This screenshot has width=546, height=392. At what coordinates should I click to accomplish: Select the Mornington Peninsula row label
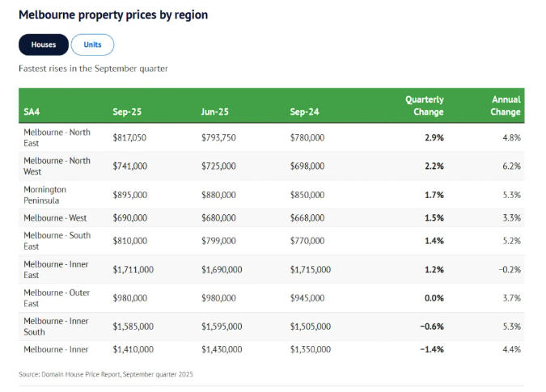[45, 195]
